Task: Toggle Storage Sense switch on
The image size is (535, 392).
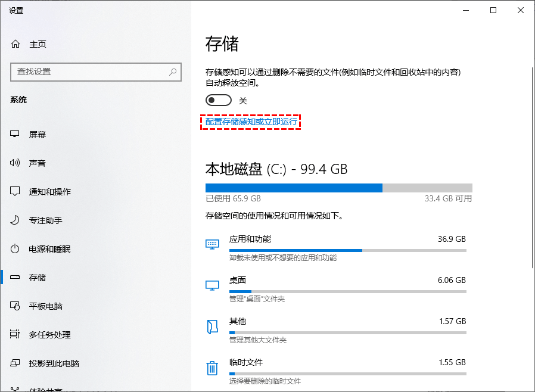Action: (x=218, y=100)
